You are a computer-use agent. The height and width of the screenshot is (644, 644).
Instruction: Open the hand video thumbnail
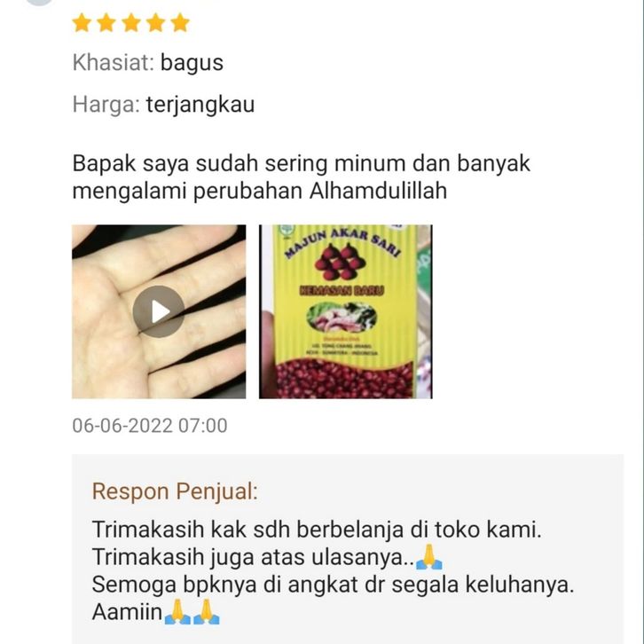pos(159,311)
